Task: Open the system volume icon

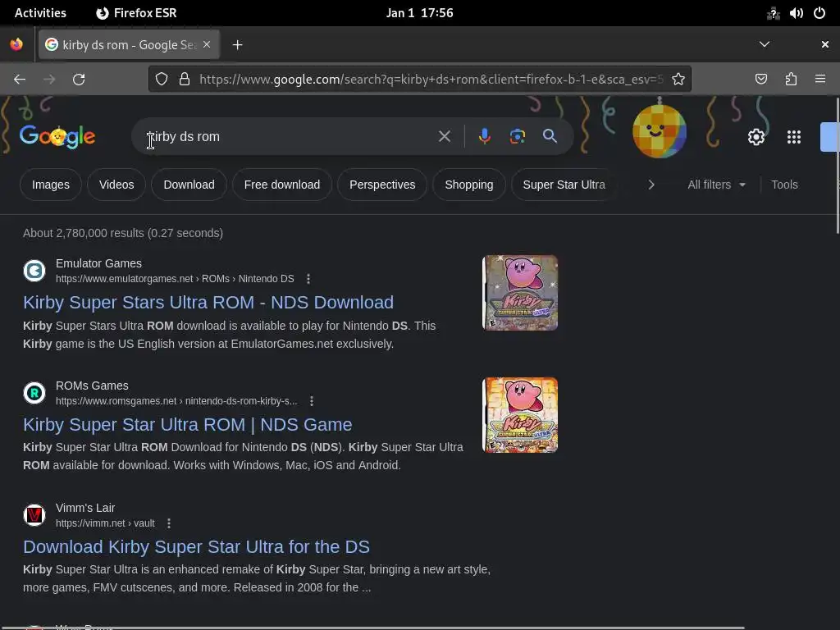Action: click(796, 13)
